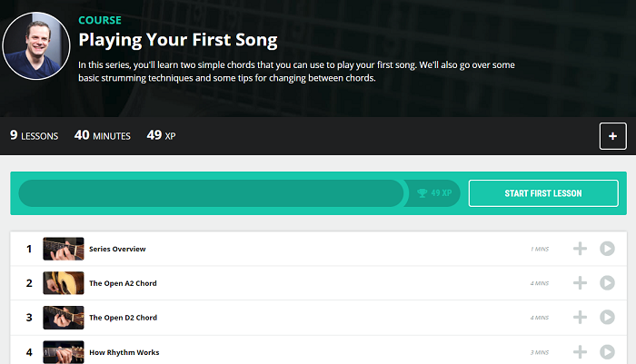Open the How Rhythm Works lesson title
Viewport: 636px width, 364px height.
click(124, 352)
